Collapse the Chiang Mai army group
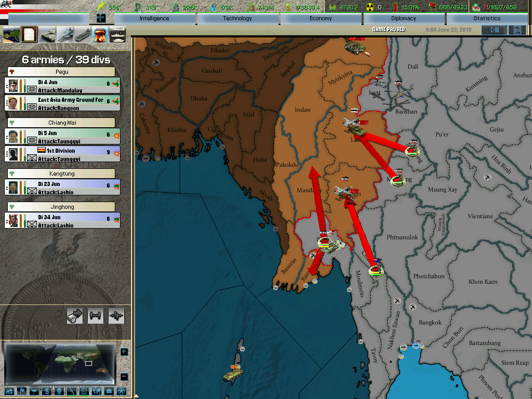 (61, 123)
